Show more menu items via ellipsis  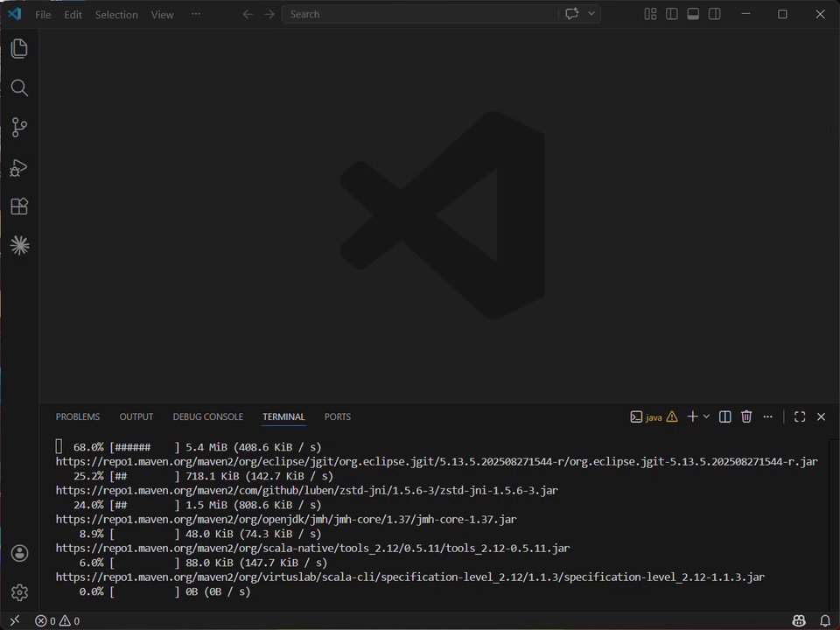(x=195, y=15)
